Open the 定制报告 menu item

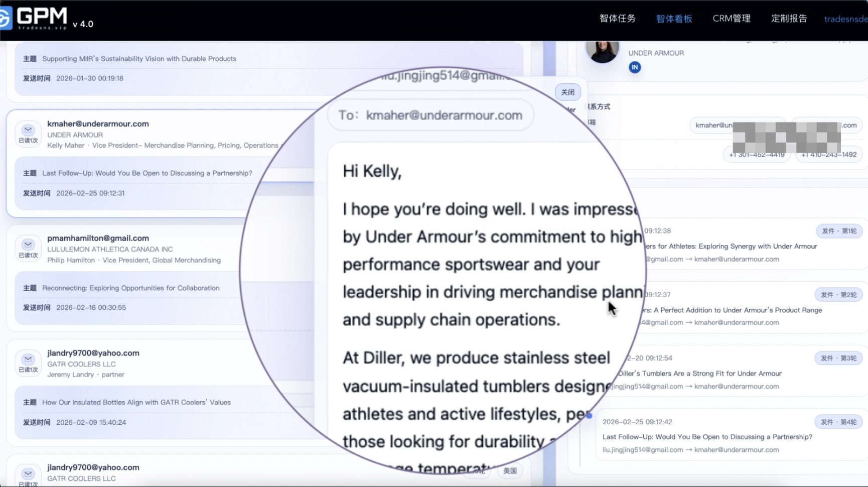click(x=789, y=19)
